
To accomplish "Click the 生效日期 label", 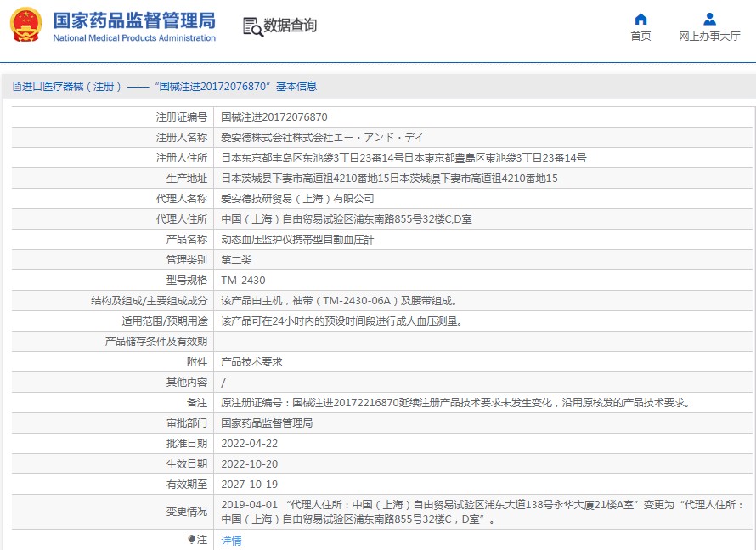I will click(x=187, y=464).
